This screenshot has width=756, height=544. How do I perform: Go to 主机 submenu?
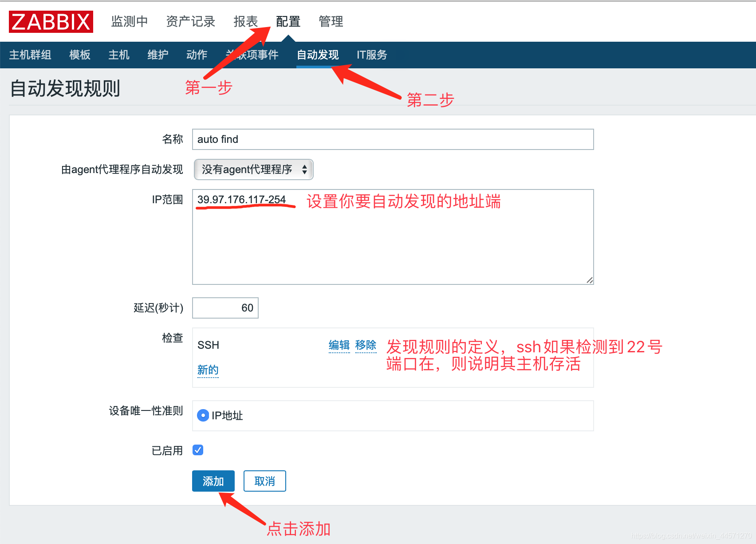tap(119, 55)
